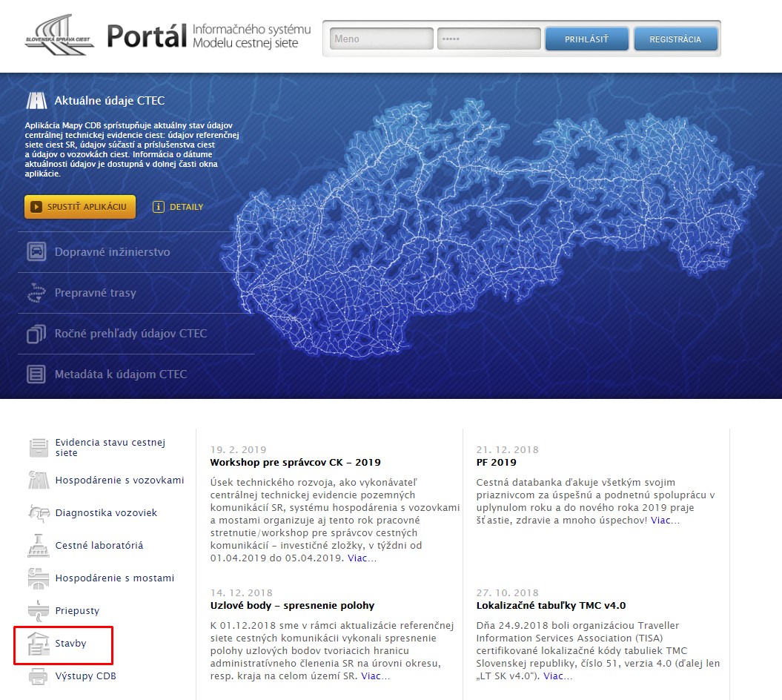Click the Cestné laboratóriá sidebar icon
782x700 pixels.
38,546
